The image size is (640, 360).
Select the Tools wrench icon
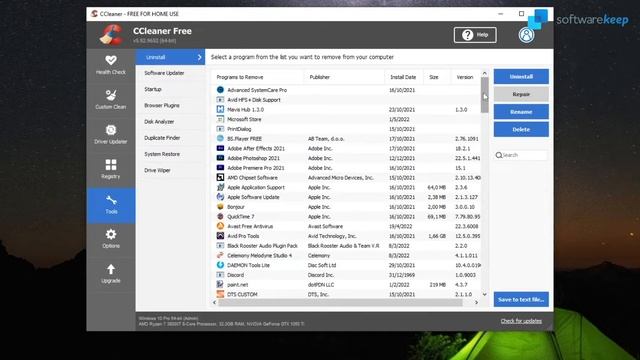pos(111,200)
